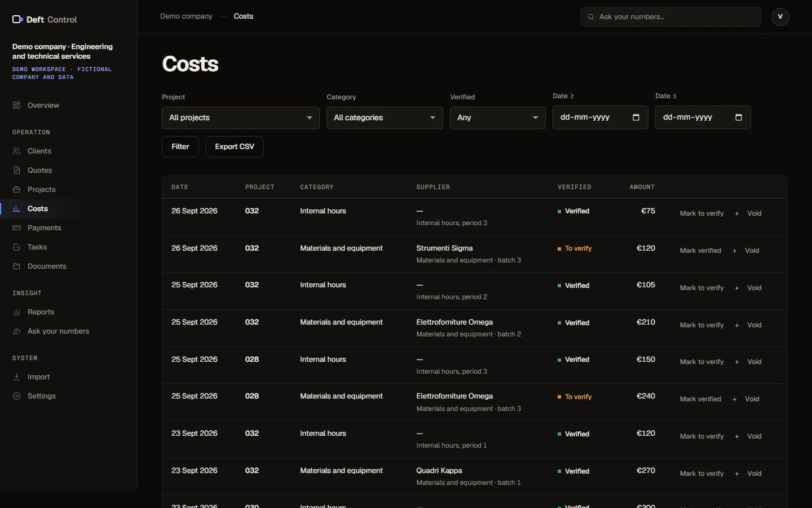Screen dimensions: 812x508
Task: Click the Tasks checklist icon
Action: coord(16,247)
